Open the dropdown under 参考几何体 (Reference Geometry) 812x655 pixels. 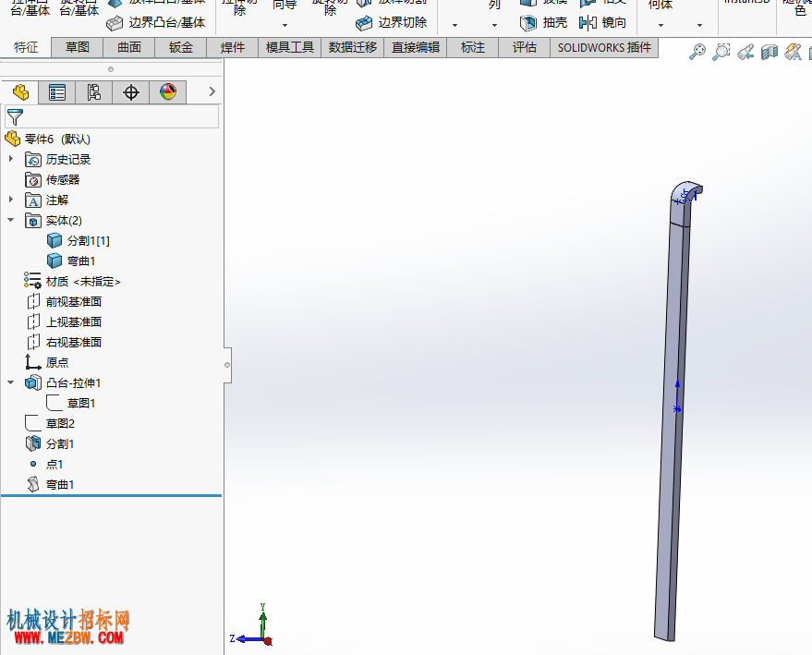(x=661, y=25)
